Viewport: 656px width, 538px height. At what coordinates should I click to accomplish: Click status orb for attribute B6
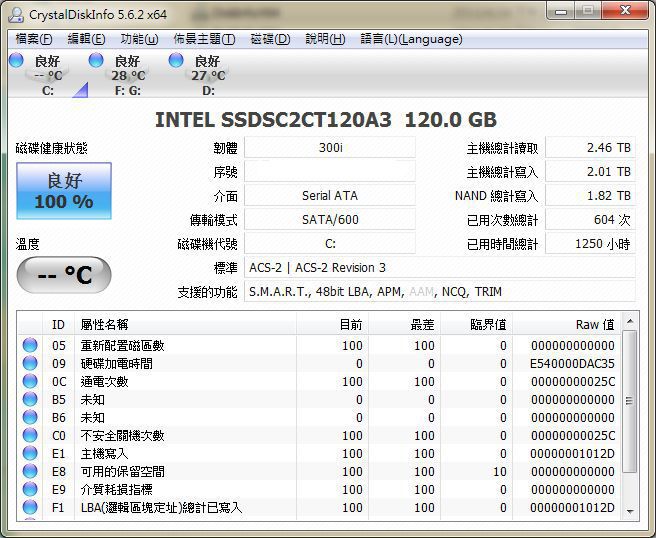30,417
